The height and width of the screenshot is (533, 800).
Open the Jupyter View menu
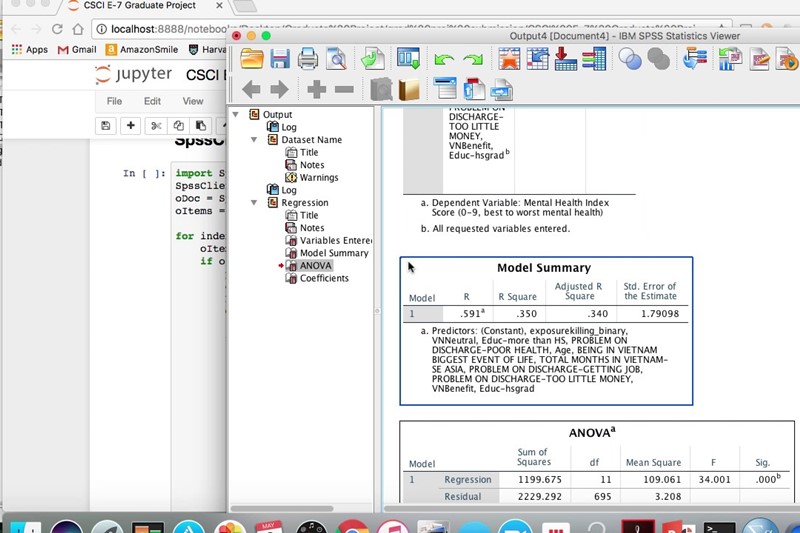coord(193,101)
